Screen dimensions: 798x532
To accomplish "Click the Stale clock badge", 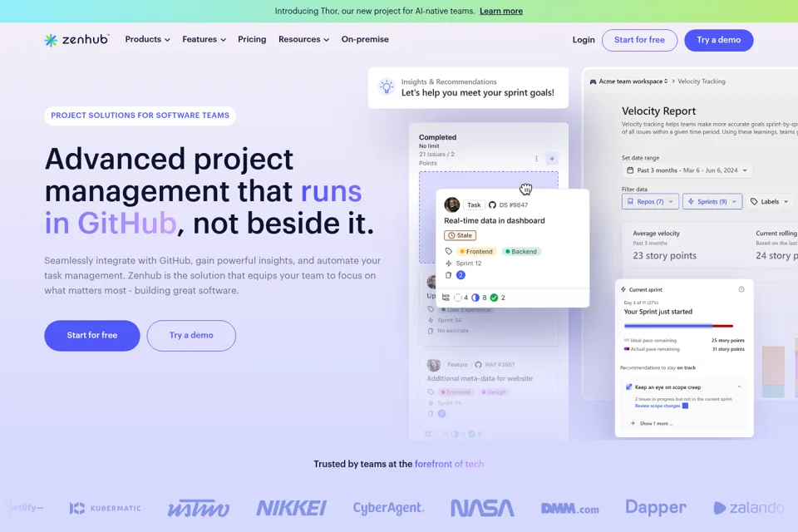I will pos(460,236).
